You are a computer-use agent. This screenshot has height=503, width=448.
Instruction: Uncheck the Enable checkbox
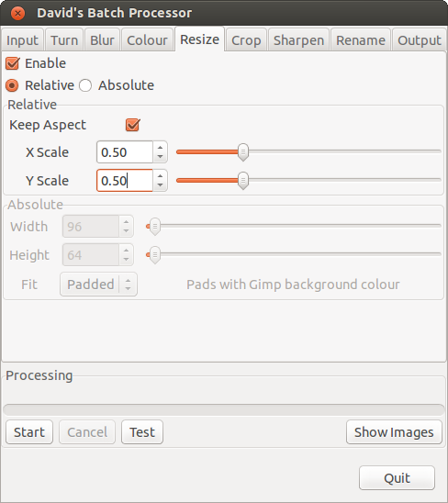tap(13, 63)
